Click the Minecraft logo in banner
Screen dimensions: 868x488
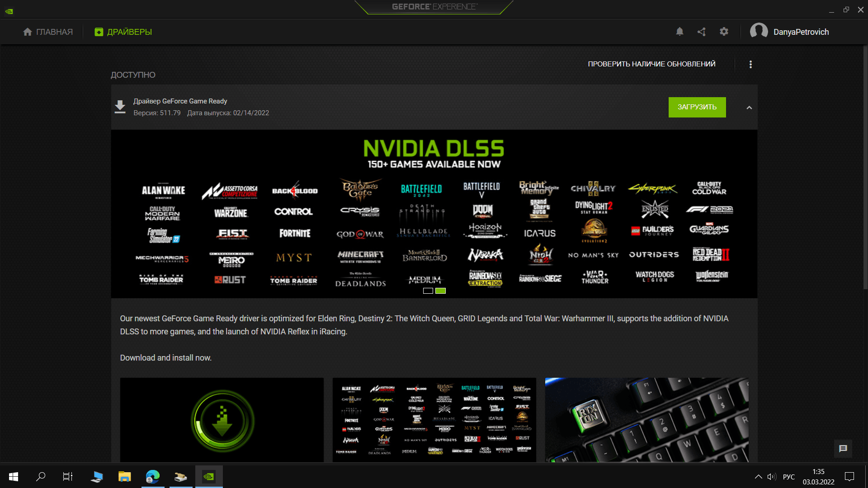tap(360, 256)
